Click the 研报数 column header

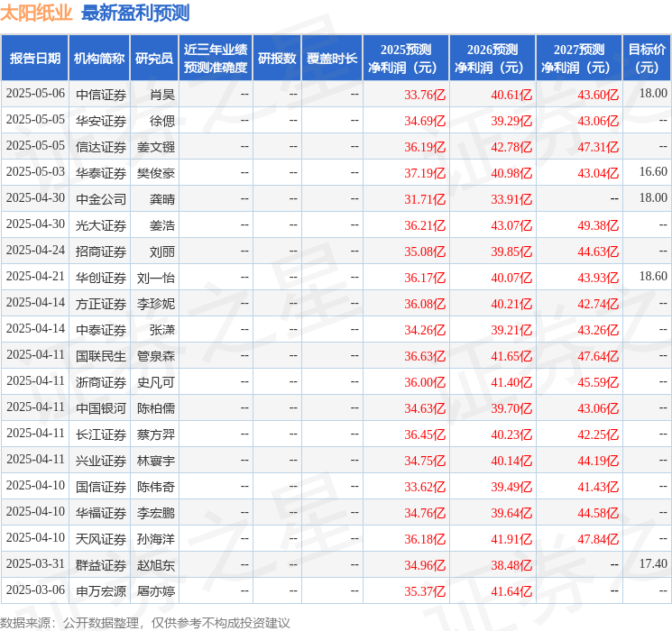click(277, 59)
